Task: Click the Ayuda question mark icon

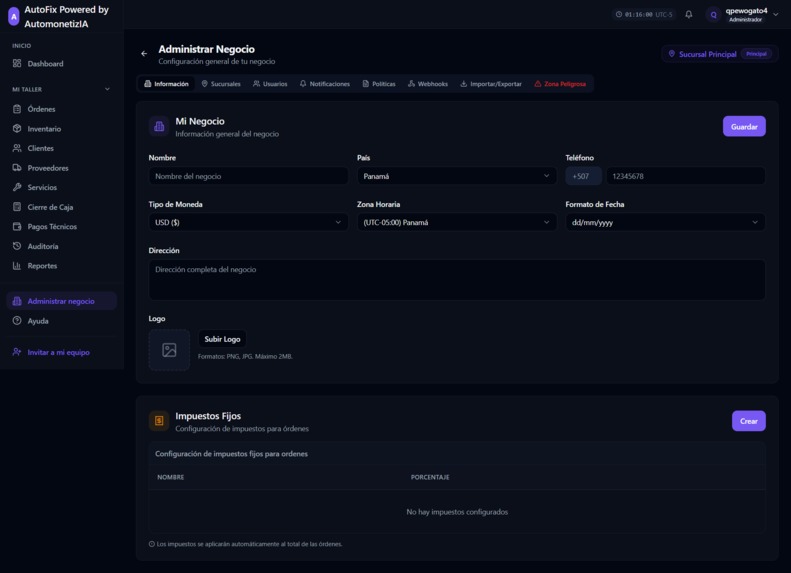Action: [17, 321]
